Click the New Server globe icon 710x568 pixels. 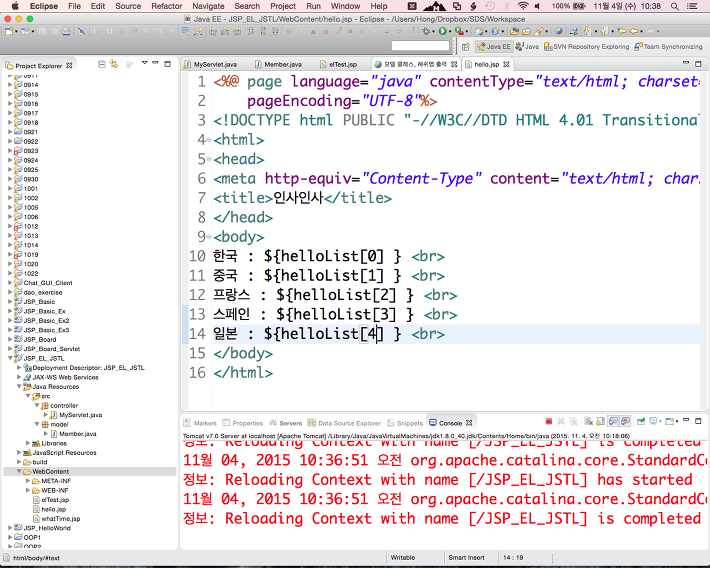click(x=479, y=31)
